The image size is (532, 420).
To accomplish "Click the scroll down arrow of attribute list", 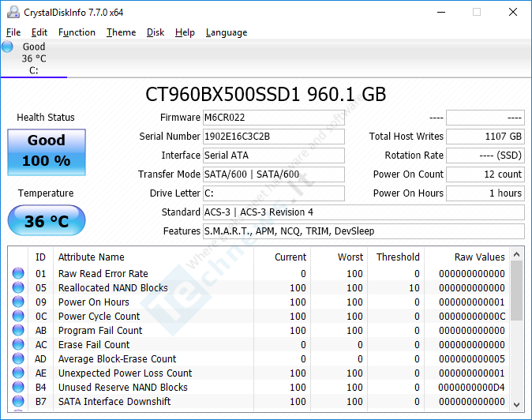I will pos(517,404).
